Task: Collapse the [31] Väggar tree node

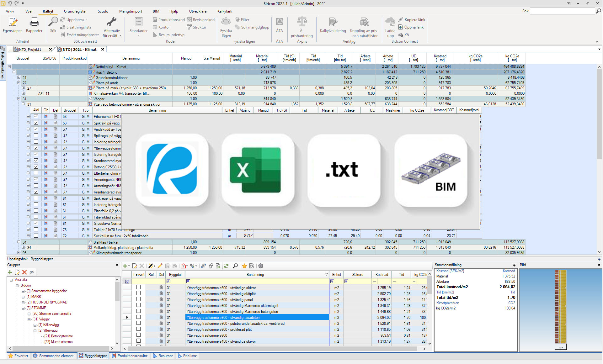Action: click(x=29, y=319)
